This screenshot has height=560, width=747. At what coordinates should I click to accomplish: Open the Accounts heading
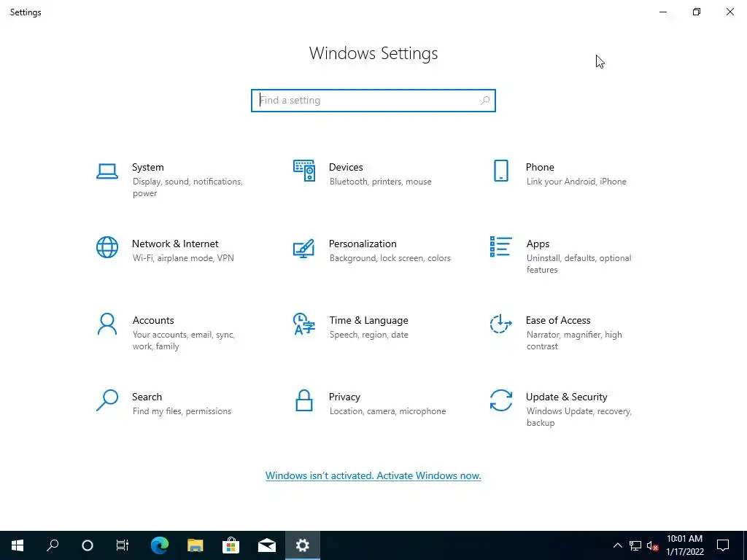[153, 321]
